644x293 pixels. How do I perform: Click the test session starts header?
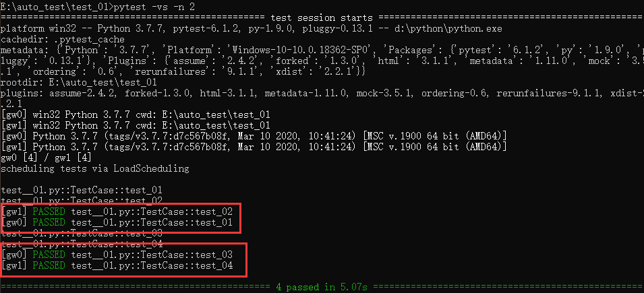point(322,18)
